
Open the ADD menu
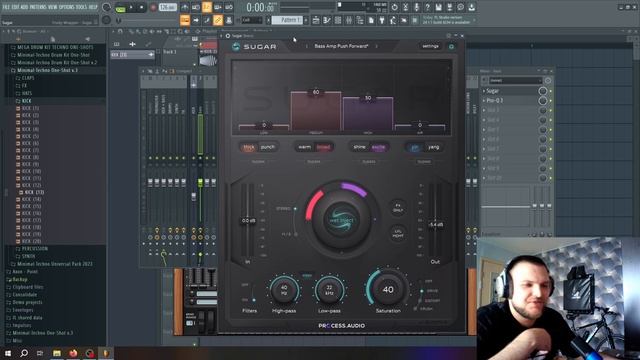(x=24, y=7)
